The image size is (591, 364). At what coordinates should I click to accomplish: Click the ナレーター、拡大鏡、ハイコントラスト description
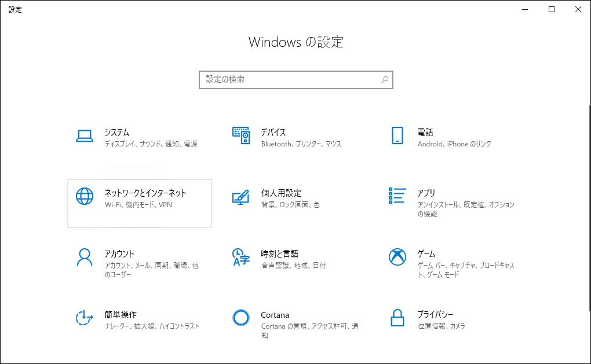click(x=152, y=326)
